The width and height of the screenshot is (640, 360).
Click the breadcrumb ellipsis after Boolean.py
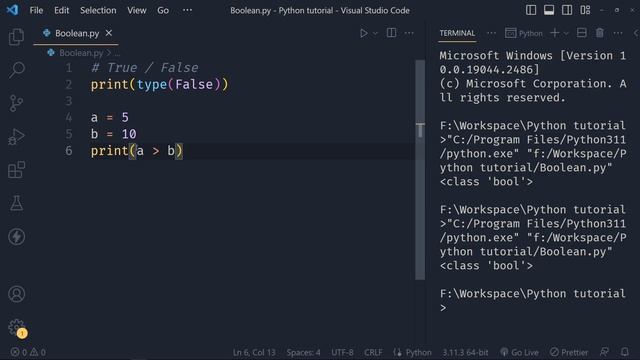coord(118,53)
